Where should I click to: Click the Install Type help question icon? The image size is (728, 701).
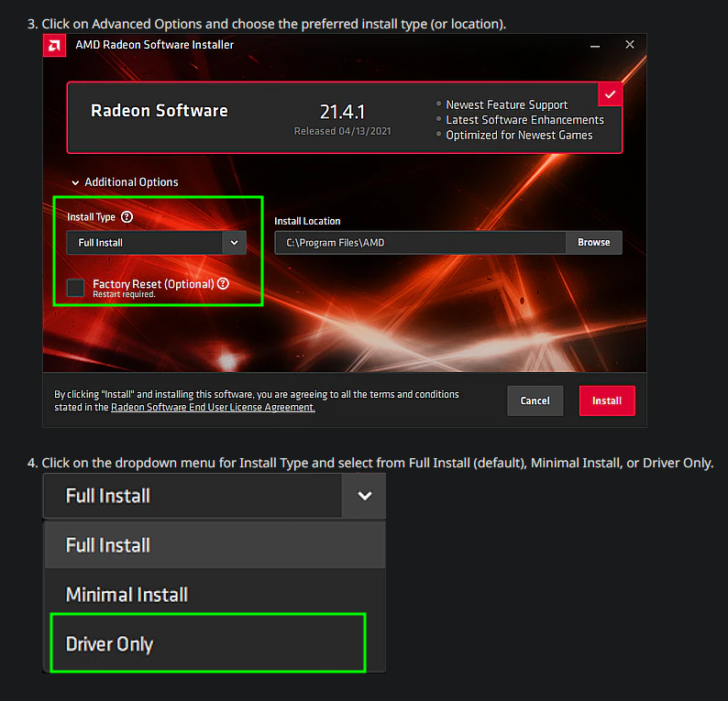coord(127,216)
